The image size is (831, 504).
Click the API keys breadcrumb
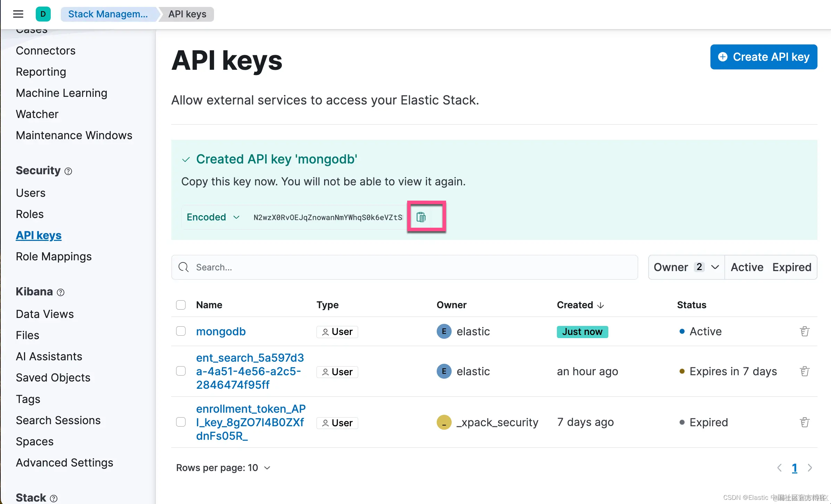187,14
